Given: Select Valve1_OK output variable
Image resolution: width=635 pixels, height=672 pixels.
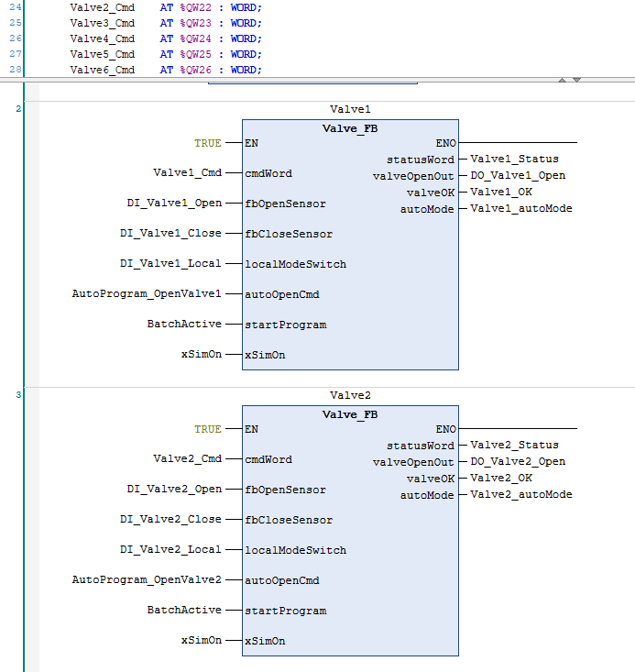Looking at the screenshot, I should coord(501,192).
